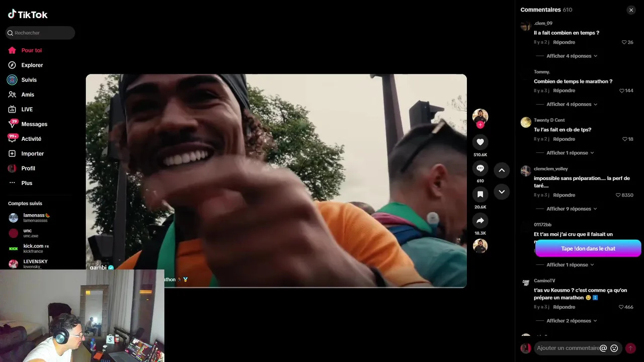Insert a mention with @ icon

[604, 348]
